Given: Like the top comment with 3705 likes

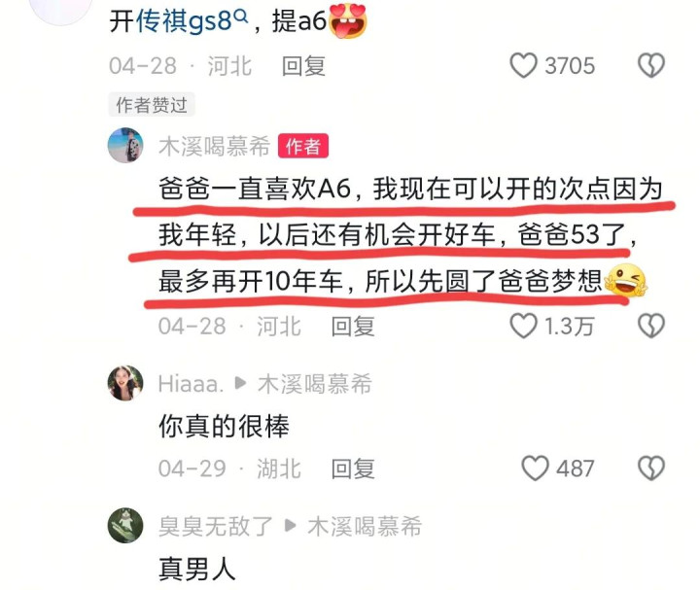Looking at the screenshot, I should tap(523, 65).
